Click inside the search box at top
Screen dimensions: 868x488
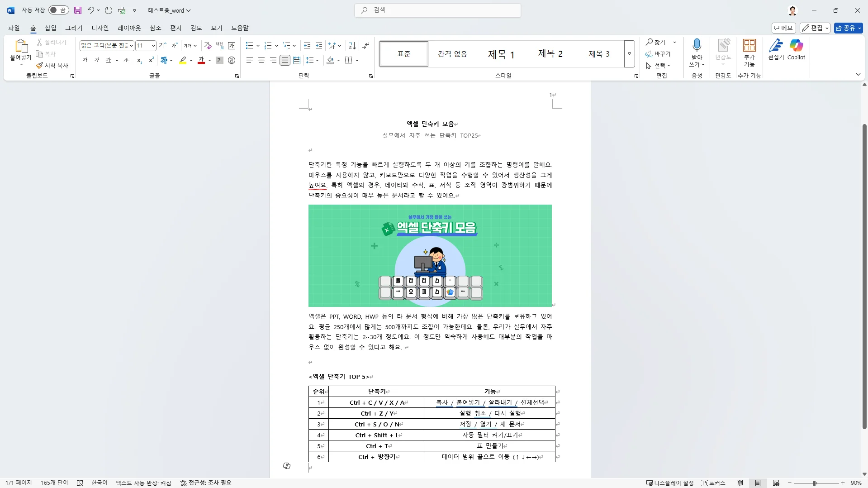click(437, 10)
